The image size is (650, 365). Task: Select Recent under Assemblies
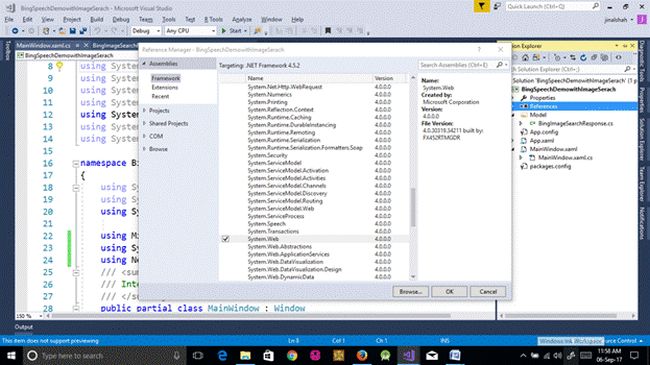pyautogui.click(x=160, y=96)
